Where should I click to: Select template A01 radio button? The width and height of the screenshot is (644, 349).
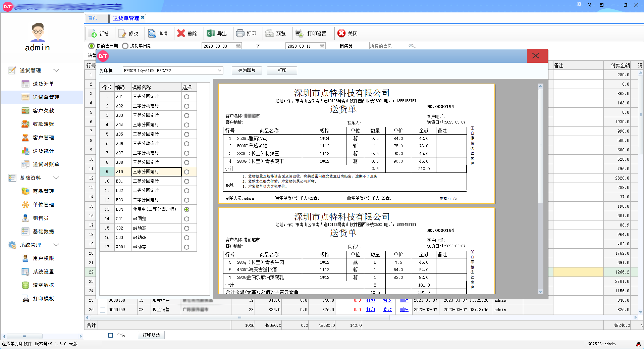186,97
